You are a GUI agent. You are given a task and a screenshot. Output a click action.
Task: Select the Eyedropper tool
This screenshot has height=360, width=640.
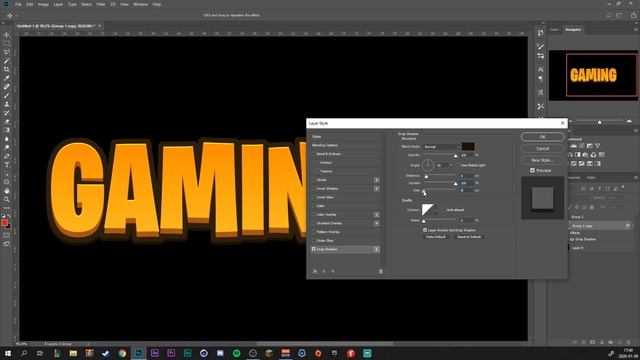click(x=7, y=78)
